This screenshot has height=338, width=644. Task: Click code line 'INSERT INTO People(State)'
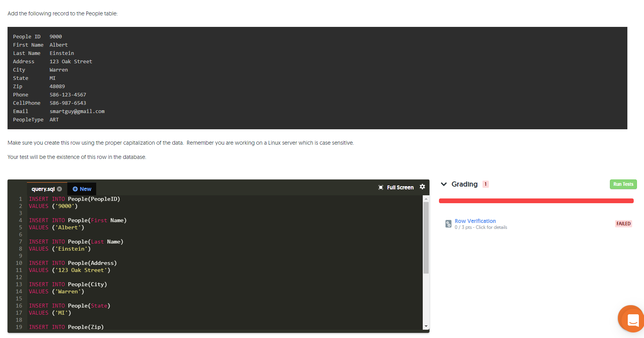[70, 306]
